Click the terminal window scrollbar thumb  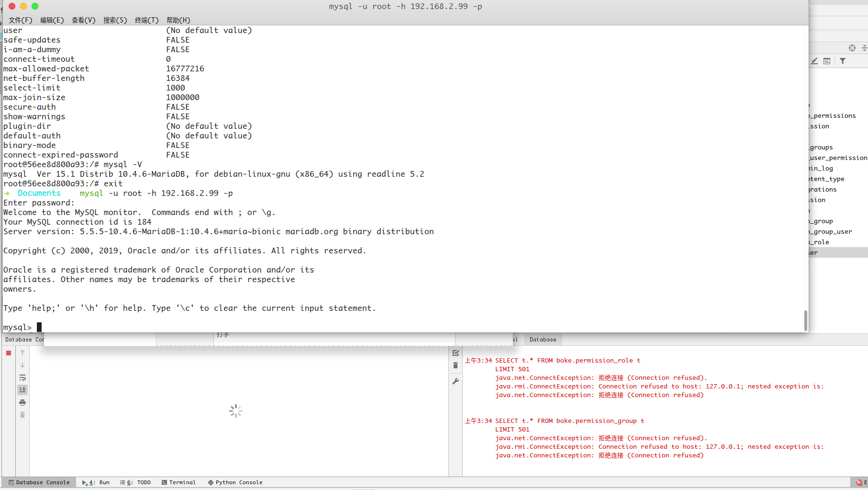(x=806, y=320)
